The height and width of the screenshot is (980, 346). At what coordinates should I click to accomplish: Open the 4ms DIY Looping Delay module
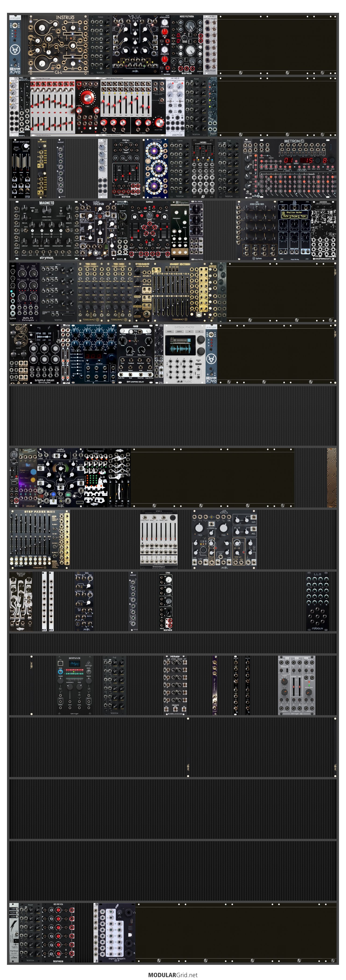[135, 354]
